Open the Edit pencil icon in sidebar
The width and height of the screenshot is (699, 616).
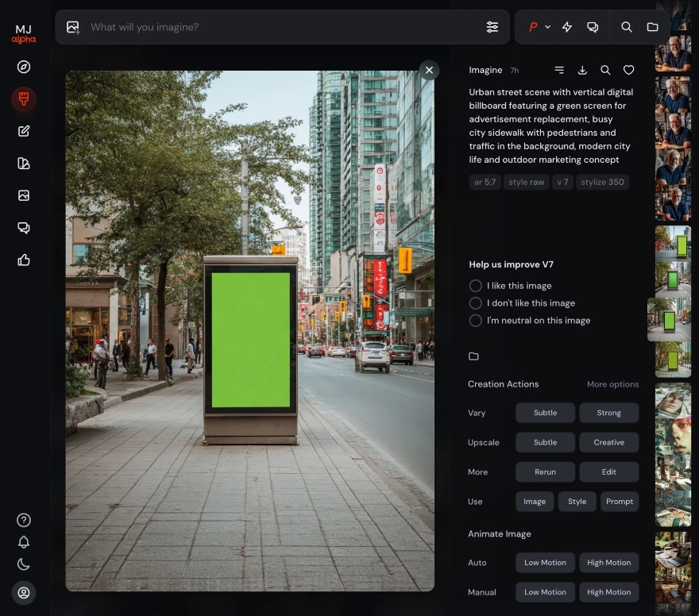24,131
